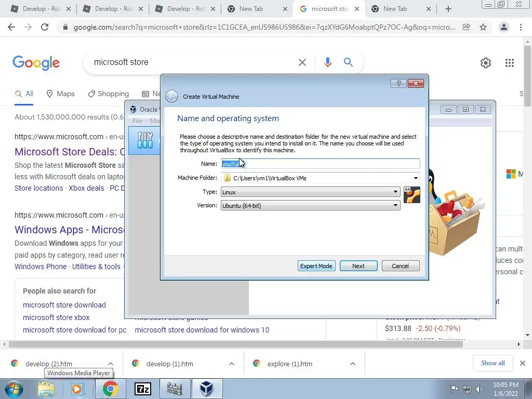Screen dimensions: 532x399
Task: Open Google settings gear
Action: pos(486,63)
